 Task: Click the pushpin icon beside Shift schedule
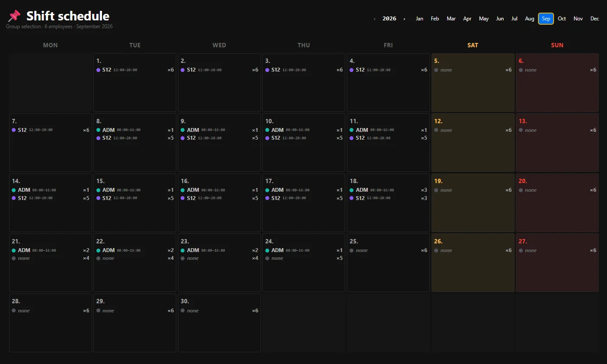(14, 16)
